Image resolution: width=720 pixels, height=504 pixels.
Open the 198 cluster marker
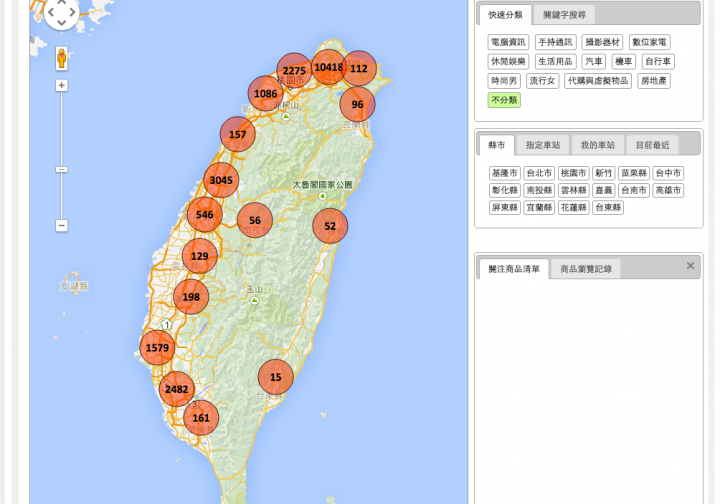[191, 297]
